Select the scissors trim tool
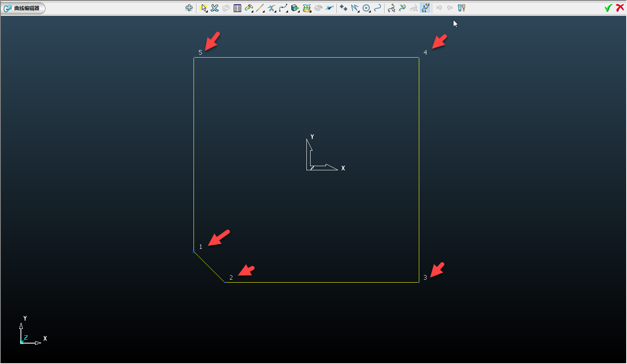627x364 pixels. (x=271, y=8)
